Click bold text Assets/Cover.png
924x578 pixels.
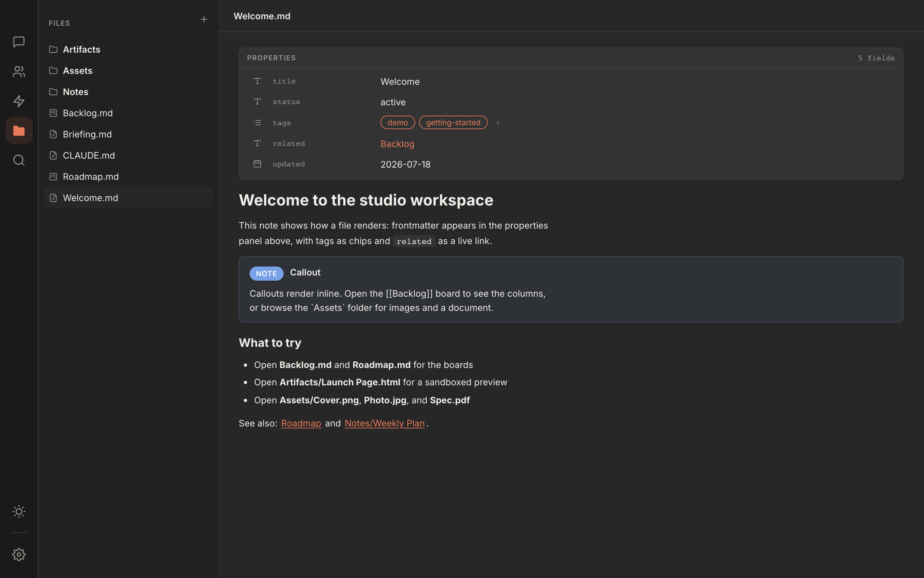319,400
